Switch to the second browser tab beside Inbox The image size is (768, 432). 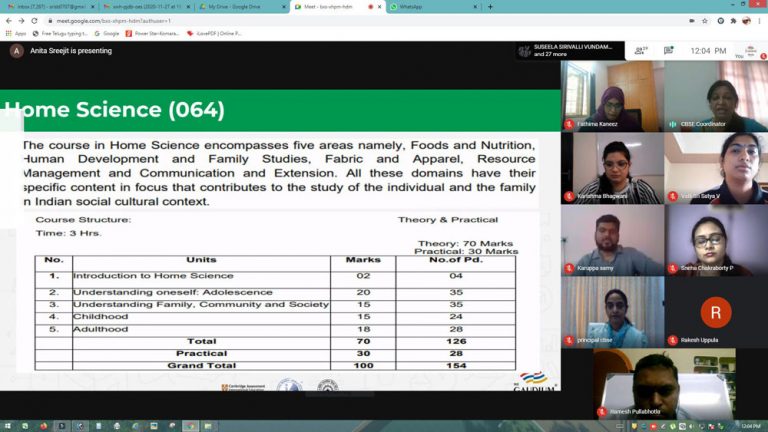pos(145,7)
